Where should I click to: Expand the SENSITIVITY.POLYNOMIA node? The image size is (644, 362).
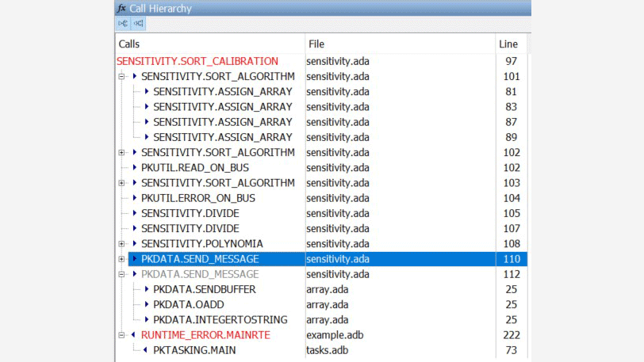click(x=121, y=244)
